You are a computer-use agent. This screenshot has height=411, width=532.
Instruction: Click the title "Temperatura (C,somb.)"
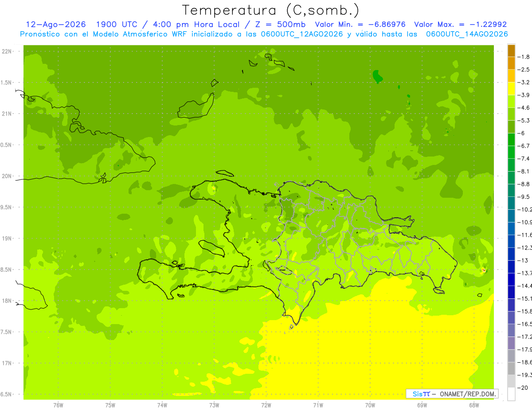coord(271,10)
